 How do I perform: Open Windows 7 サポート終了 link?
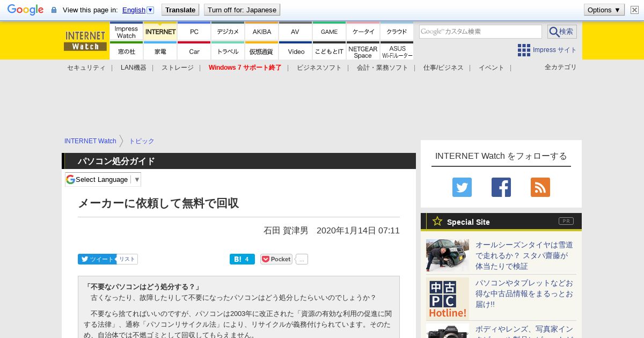[x=245, y=68]
